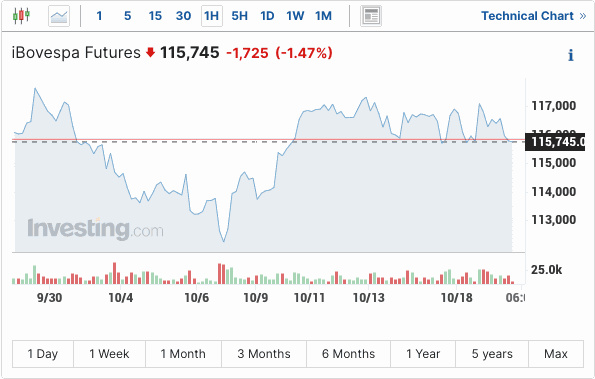
Task: Choose the 15 minute interval
Action: 155,16
